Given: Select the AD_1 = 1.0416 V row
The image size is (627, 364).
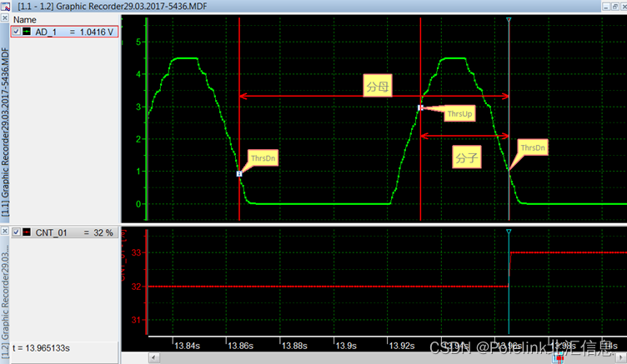Looking at the screenshot, I should coord(64,32).
